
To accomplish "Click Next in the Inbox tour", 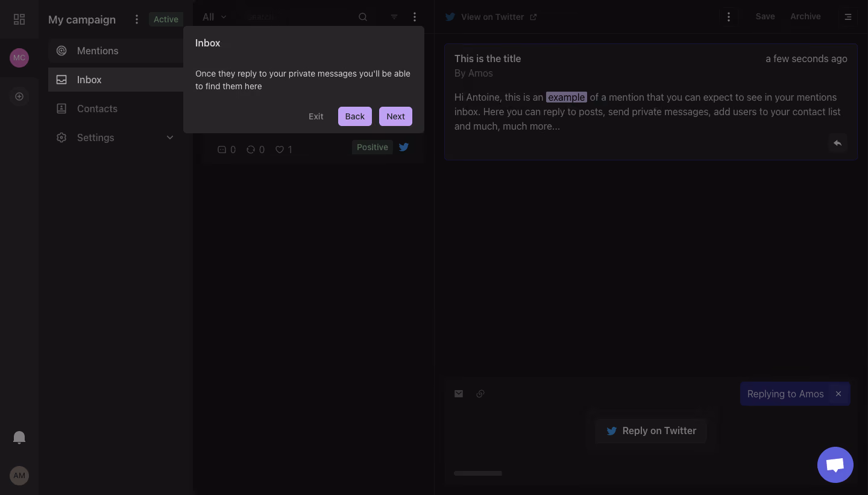I will (395, 116).
